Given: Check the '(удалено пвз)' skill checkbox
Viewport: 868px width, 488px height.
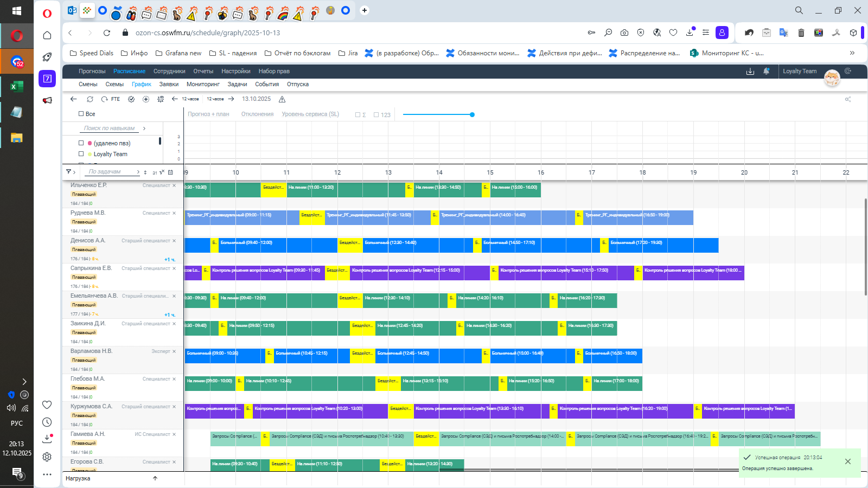Looking at the screenshot, I should [81, 143].
